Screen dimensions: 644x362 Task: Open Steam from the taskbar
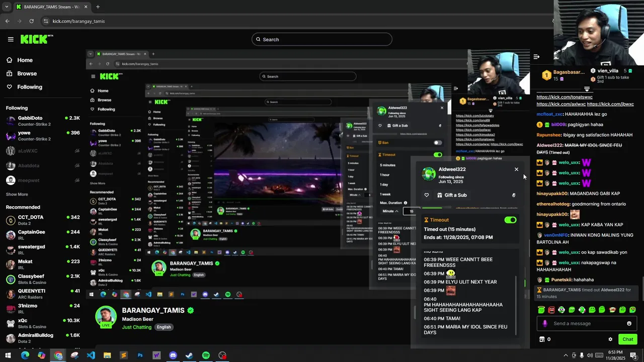click(x=189, y=355)
